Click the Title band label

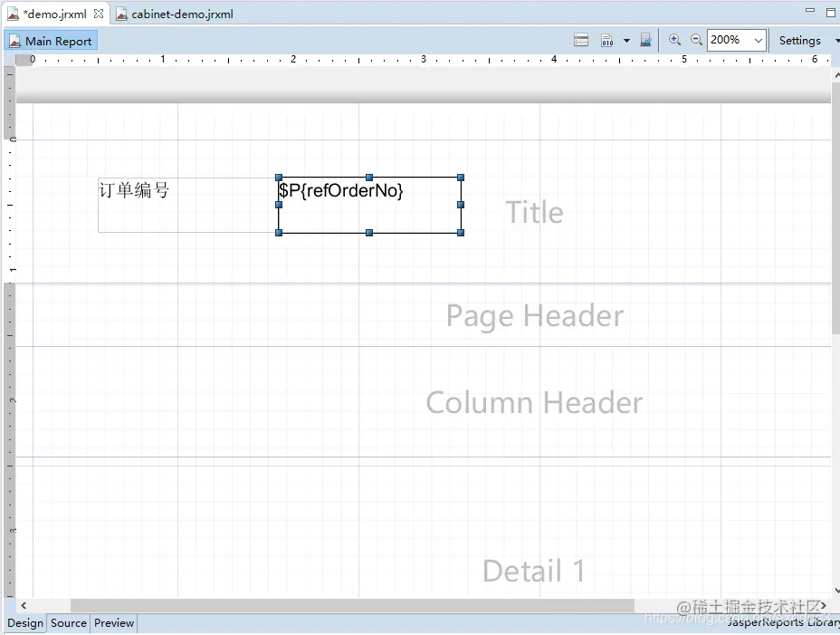point(534,212)
